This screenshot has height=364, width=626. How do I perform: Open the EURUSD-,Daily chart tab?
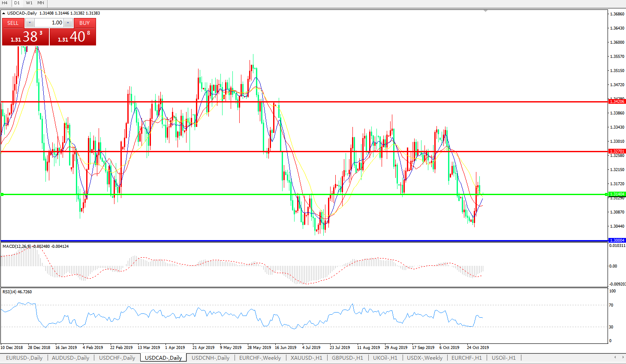tap(24, 358)
